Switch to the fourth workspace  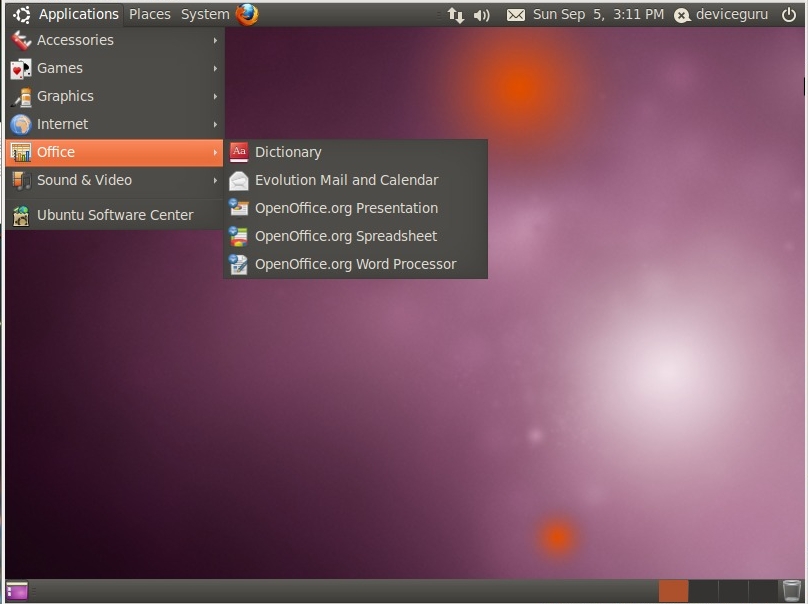tap(763, 591)
